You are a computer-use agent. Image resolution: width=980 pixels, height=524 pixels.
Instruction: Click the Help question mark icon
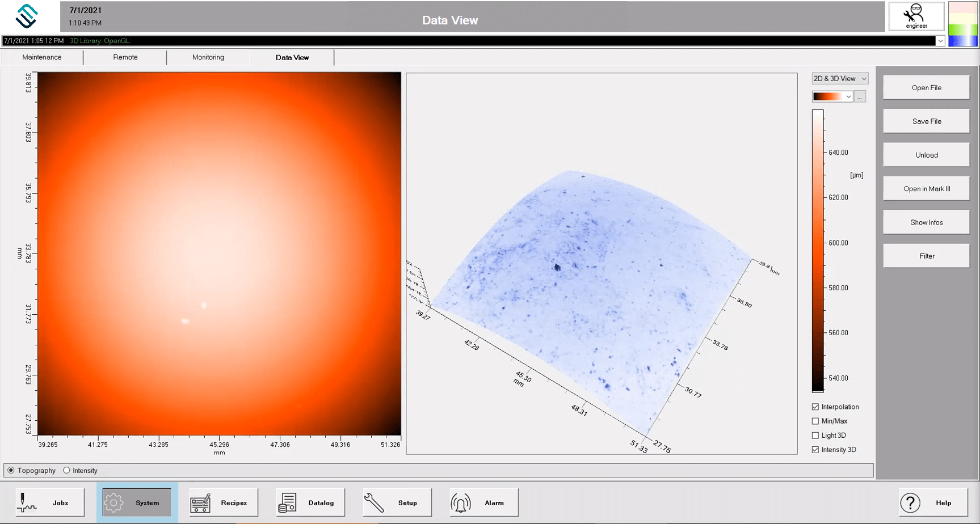click(x=910, y=502)
